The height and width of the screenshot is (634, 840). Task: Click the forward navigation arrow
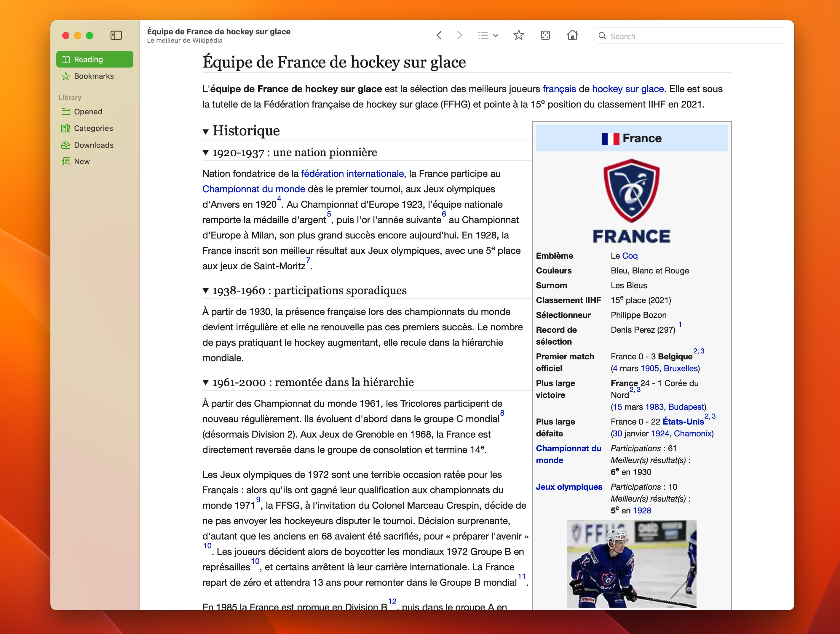459,35
